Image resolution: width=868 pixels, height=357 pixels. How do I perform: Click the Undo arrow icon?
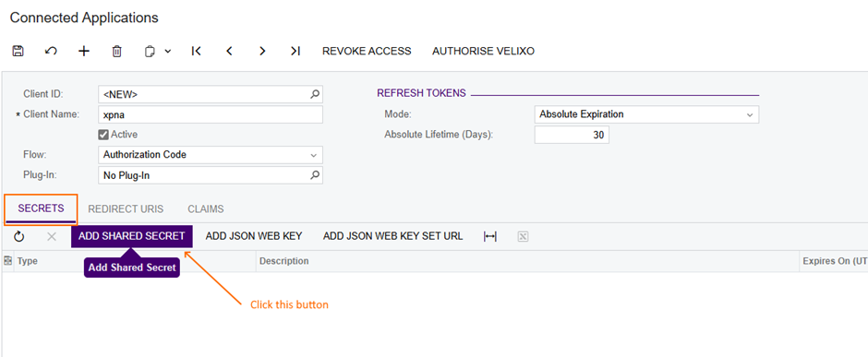click(51, 51)
